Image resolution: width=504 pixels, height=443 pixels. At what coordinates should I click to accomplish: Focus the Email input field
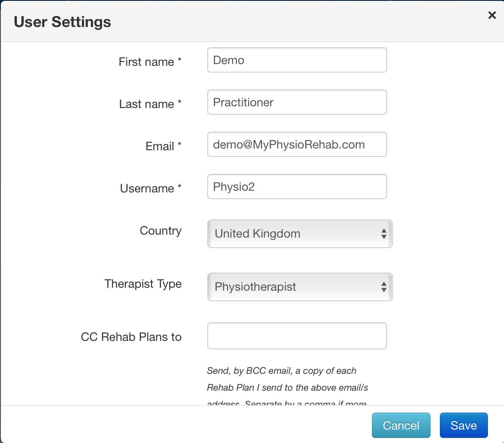tap(297, 144)
